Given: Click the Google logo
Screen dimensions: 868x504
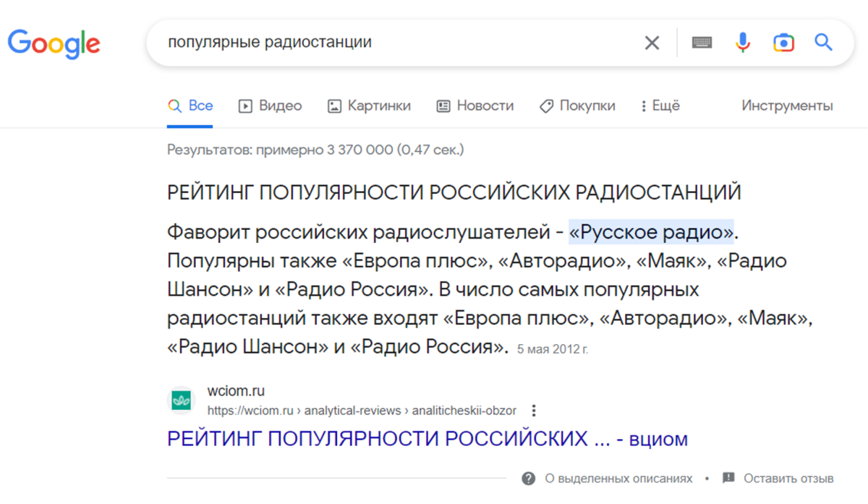Looking at the screenshot, I should [54, 43].
